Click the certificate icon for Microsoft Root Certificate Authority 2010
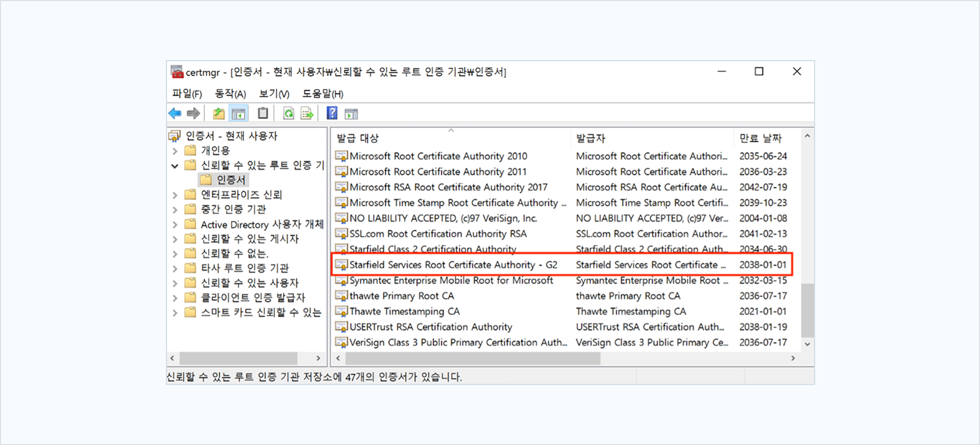980x445 pixels. [341, 156]
